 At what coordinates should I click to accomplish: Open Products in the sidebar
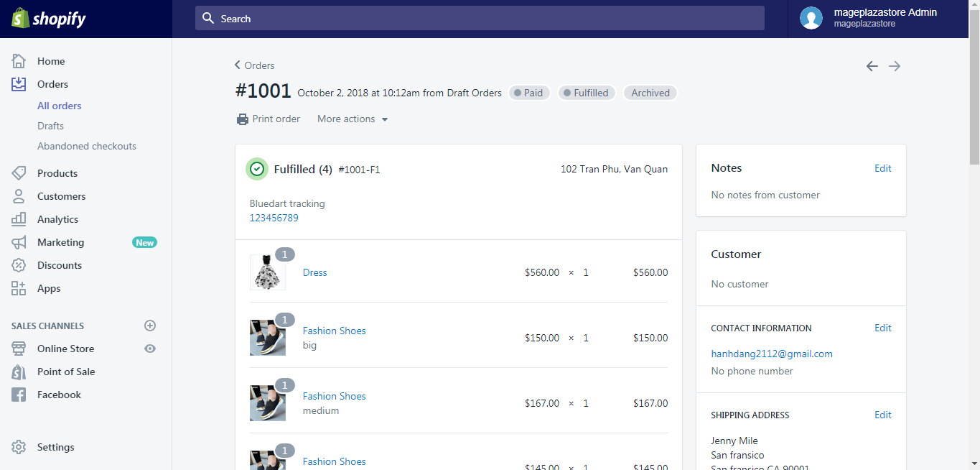pos(57,173)
